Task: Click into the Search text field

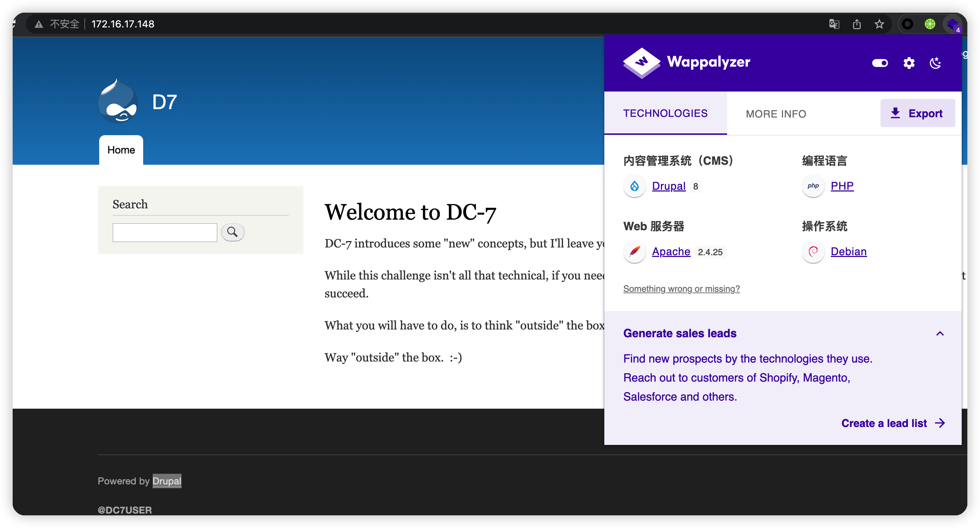Action: pos(165,233)
